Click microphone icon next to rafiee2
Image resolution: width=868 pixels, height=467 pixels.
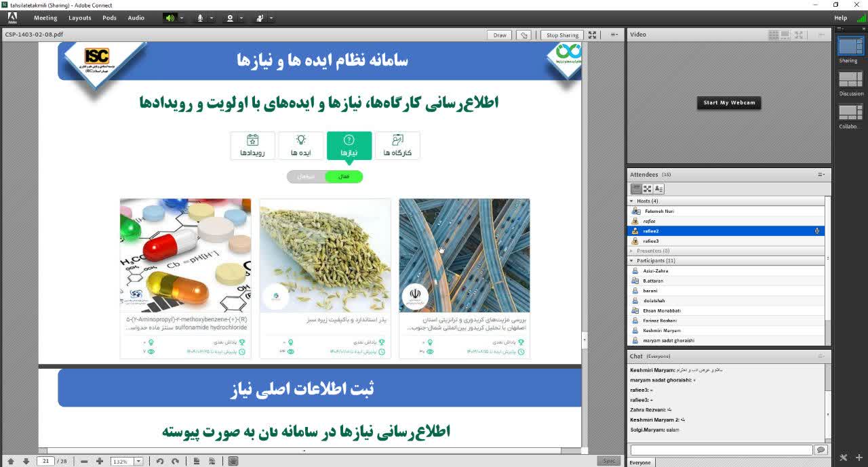(x=817, y=231)
